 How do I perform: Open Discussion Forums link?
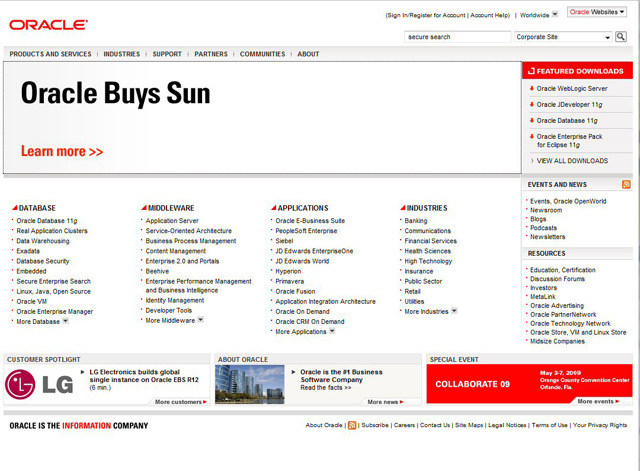pos(557,279)
